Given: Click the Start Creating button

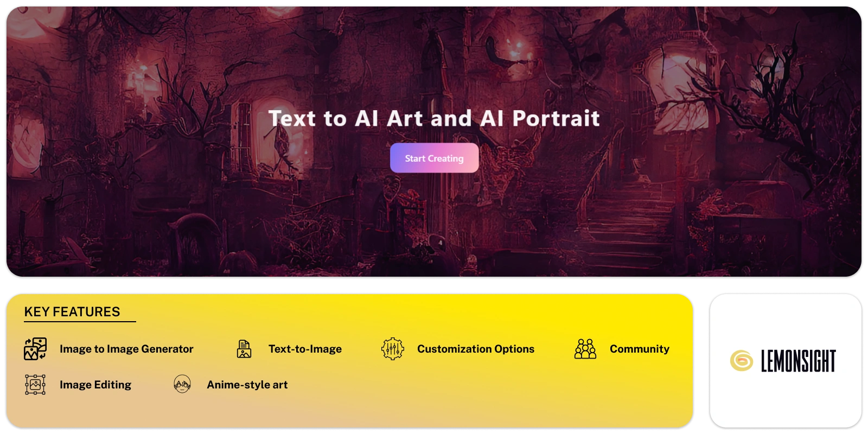Looking at the screenshot, I should [434, 158].
